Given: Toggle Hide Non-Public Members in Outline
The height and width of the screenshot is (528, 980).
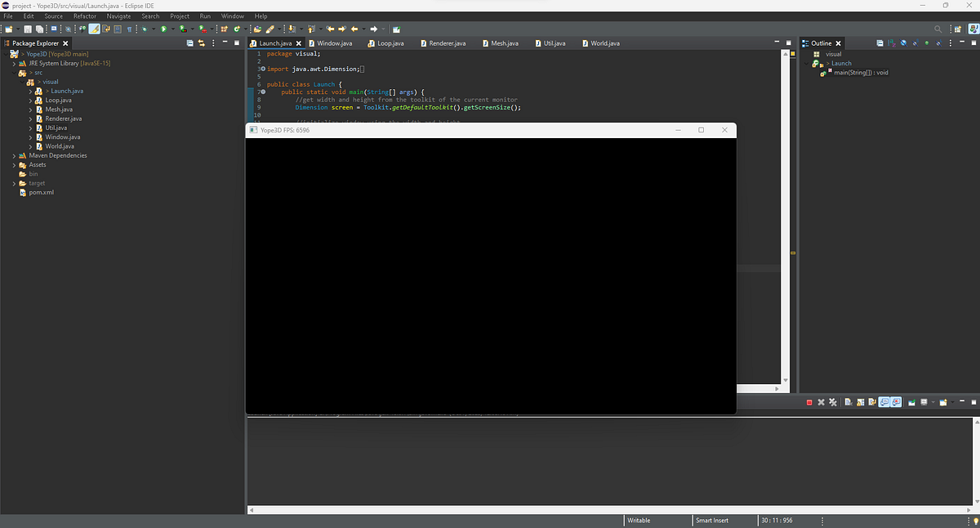Looking at the screenshot, I should [926, 43].
